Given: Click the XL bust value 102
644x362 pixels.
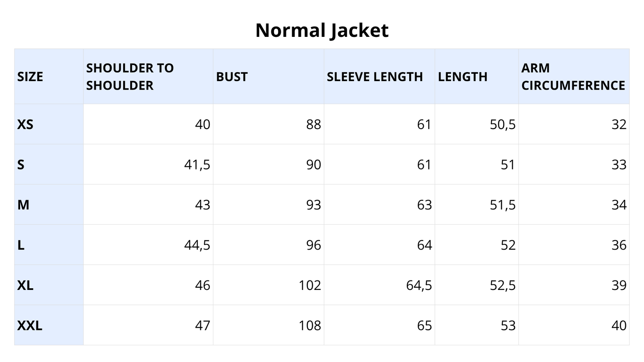Looking at the screenshot, I should pyautogui.click(x=310, y=285).
